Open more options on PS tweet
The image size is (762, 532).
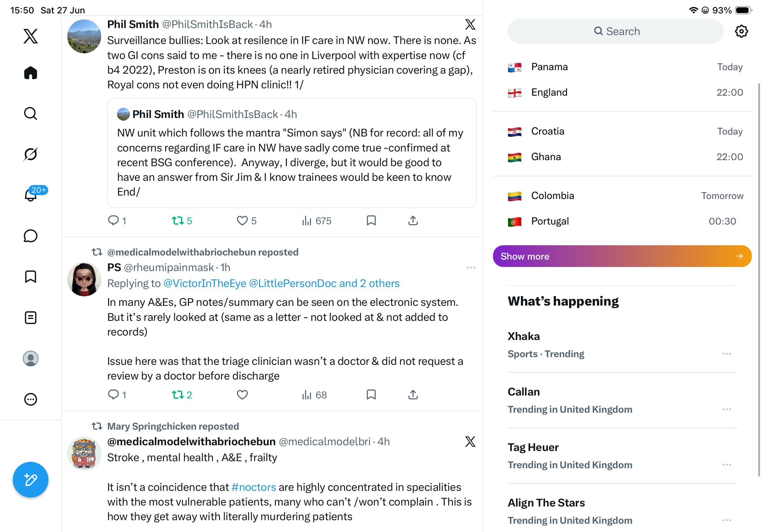tap(471, 267)
